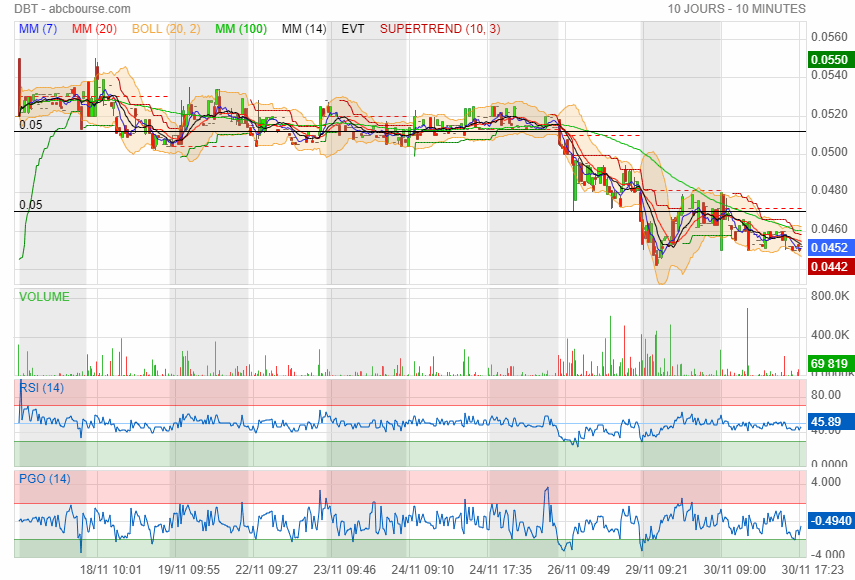
Task: Select the MM (20) legend entry
Action: click(94, 29)
